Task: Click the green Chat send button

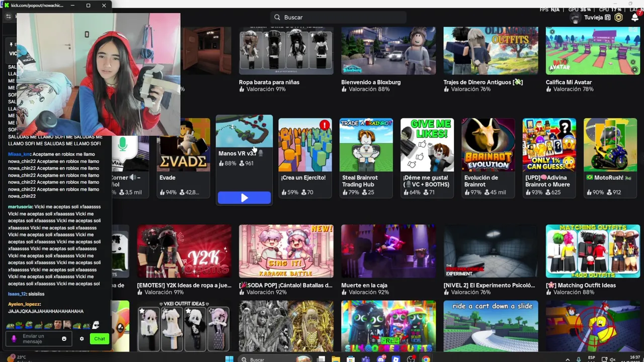Action: (x=100, y=339)
